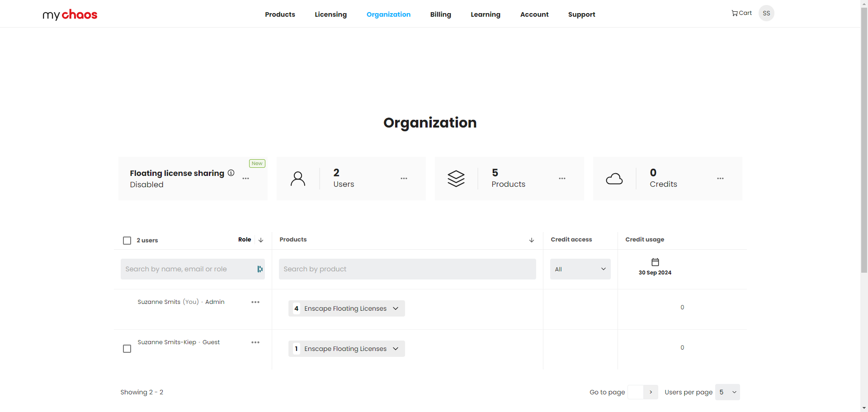The width and height of the screenshot is (868, 412).
Task: Click the Products layers icon
Action: pos(456,179)
